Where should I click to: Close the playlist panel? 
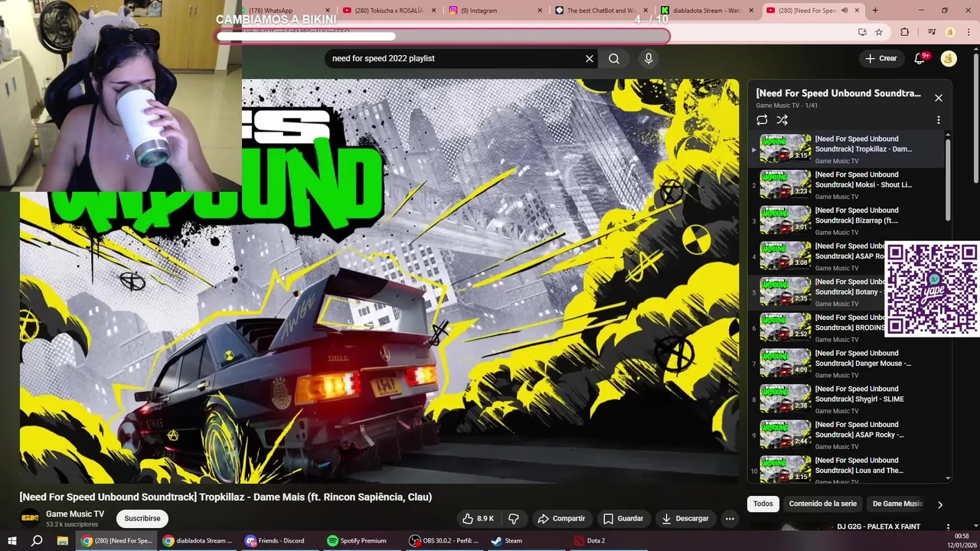939,98
